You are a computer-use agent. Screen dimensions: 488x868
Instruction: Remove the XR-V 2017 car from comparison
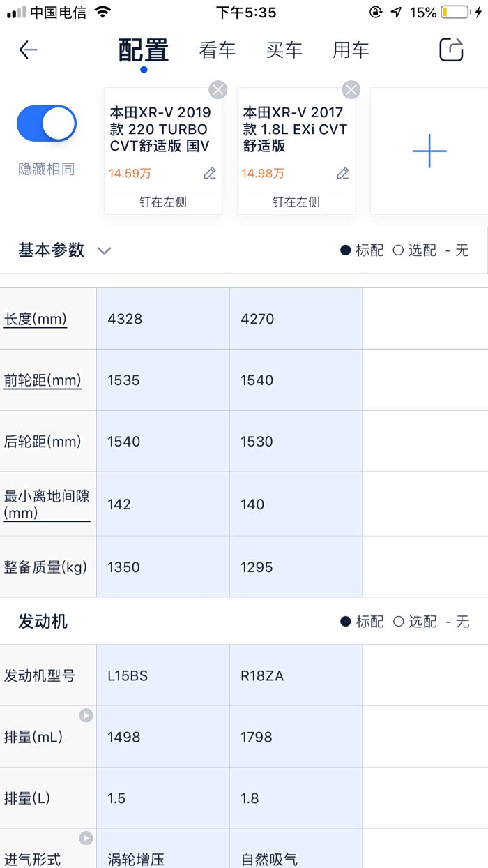(351, 89)
